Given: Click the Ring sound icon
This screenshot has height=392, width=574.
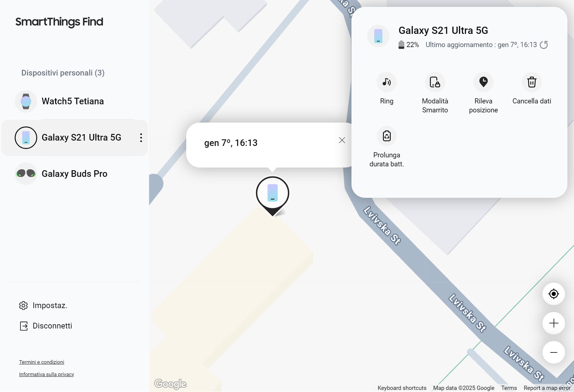Looking at the screenshot, I should (387, 82).
